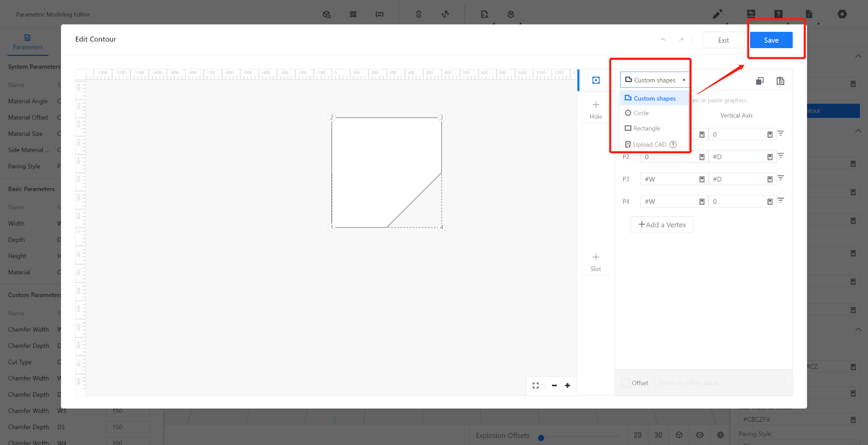Open the P4 row options menu icon
868x445 pixels.
[x=781, y=201]
